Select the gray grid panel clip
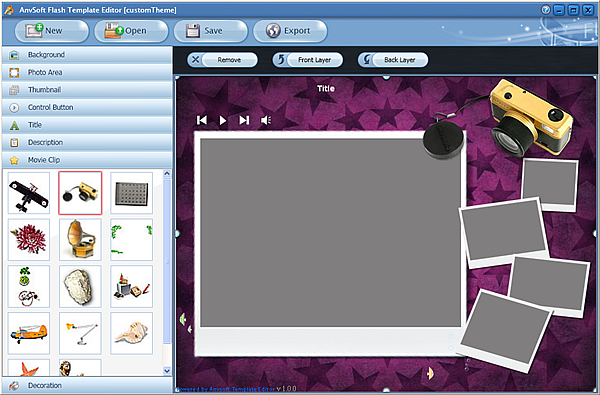600x395 pixels. coord(131,193)
